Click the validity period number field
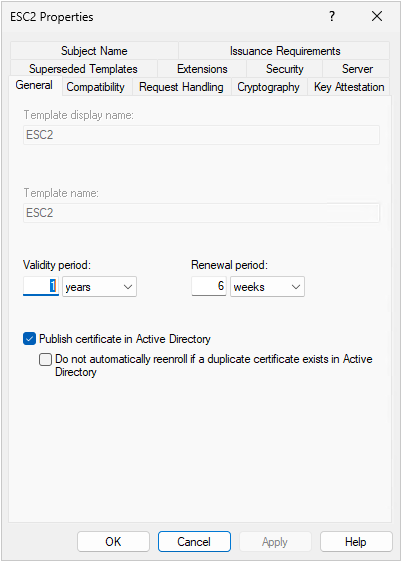This screenshot has width=401, height=561. pyautogui.click(x=41, y=286)
